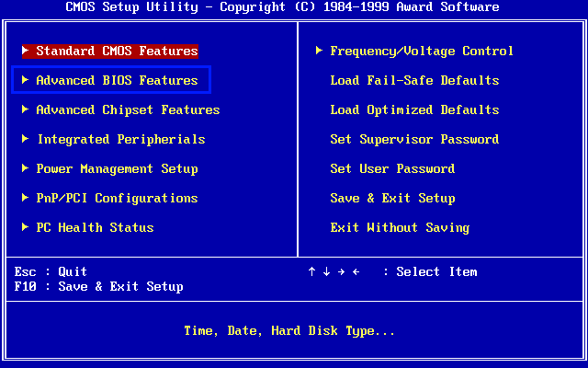Viewport: 588px width, 368px height.
Task: Open Set User Password
Action: coord(392,168)
